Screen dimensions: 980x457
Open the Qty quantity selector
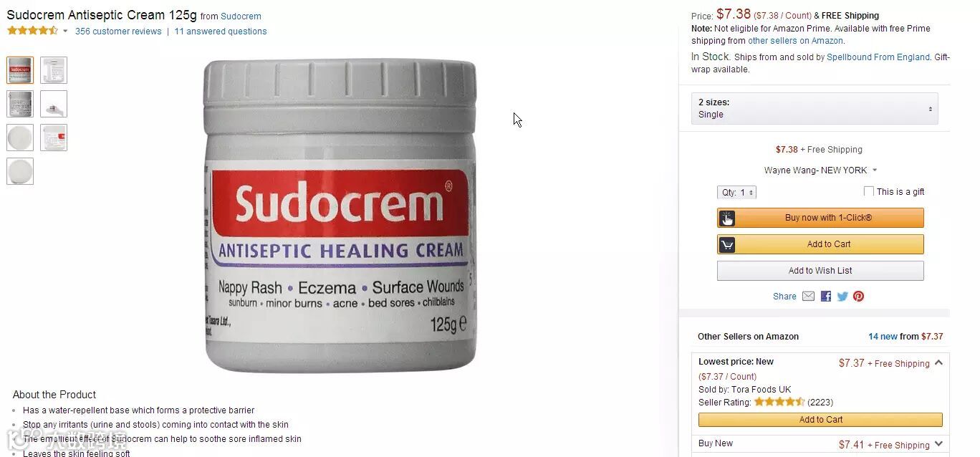point(736,192)
